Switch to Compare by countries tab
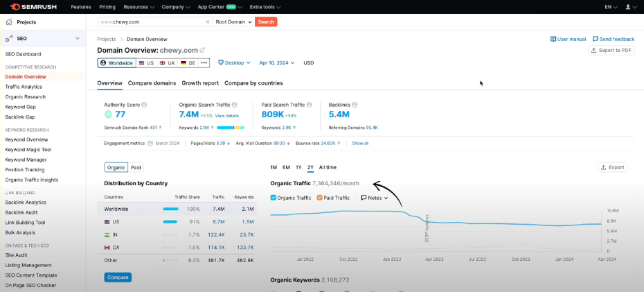The image size is (644, 292). [x=253, y=83]
